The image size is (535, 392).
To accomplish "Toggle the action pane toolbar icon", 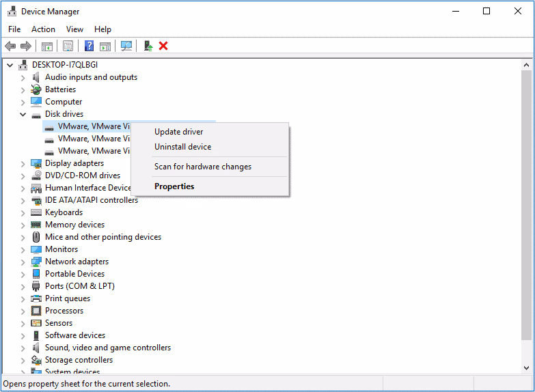I will 105,46.
